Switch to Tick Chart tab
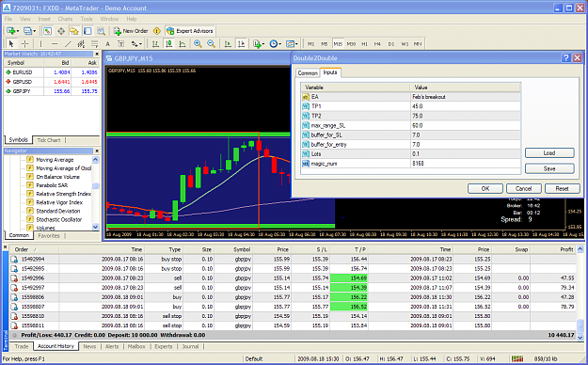The width and height of the screenshot is (588, 365). tap(49, 140)
